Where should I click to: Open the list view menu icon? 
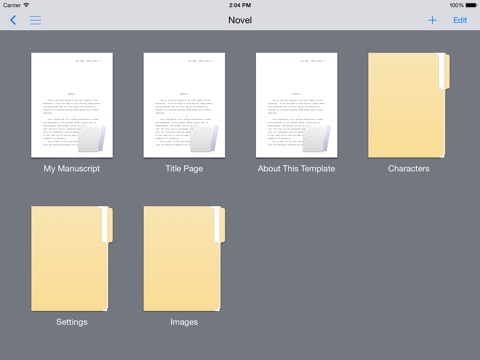tap(35, 20)
